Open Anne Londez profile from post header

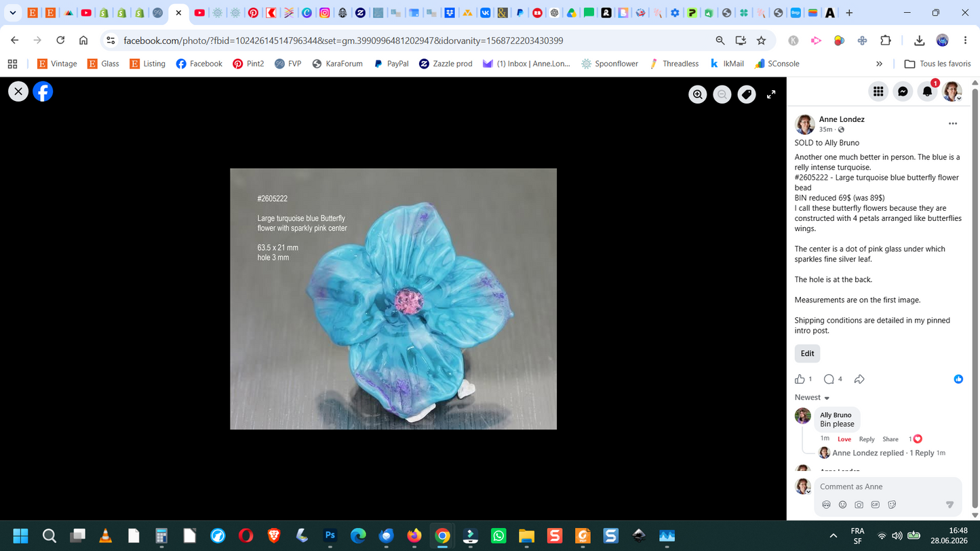(x=842, y=119)
